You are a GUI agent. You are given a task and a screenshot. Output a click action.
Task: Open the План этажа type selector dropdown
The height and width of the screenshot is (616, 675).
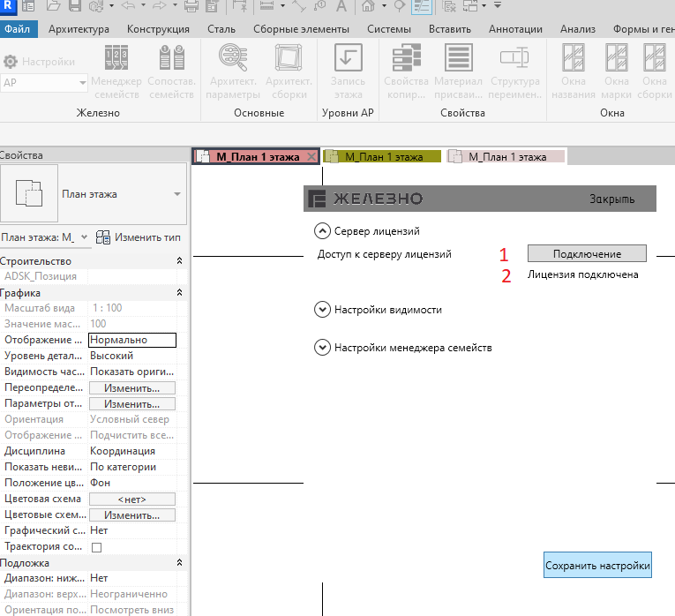click(x=177, y=194)
